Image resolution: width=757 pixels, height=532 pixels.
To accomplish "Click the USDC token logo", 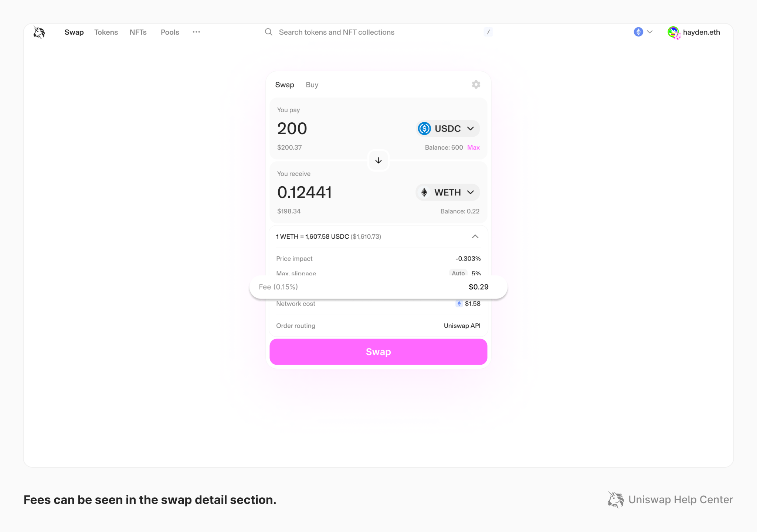I will pos(424,129).
